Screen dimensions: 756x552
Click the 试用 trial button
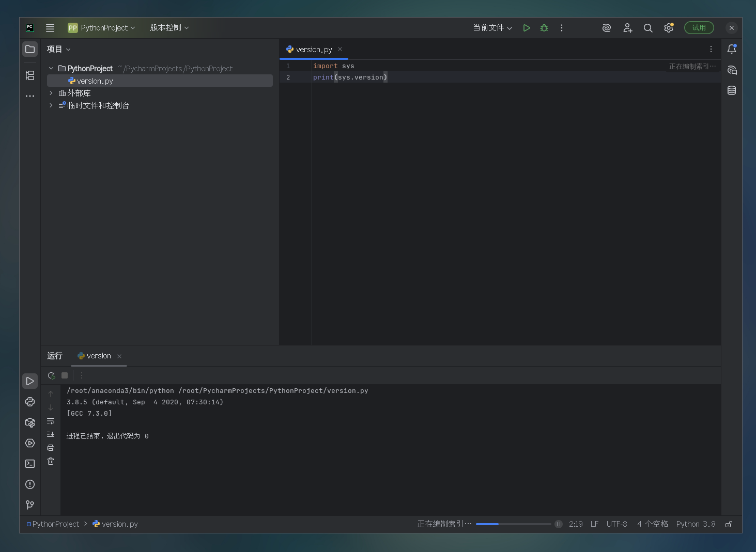(x=699, y=28)
